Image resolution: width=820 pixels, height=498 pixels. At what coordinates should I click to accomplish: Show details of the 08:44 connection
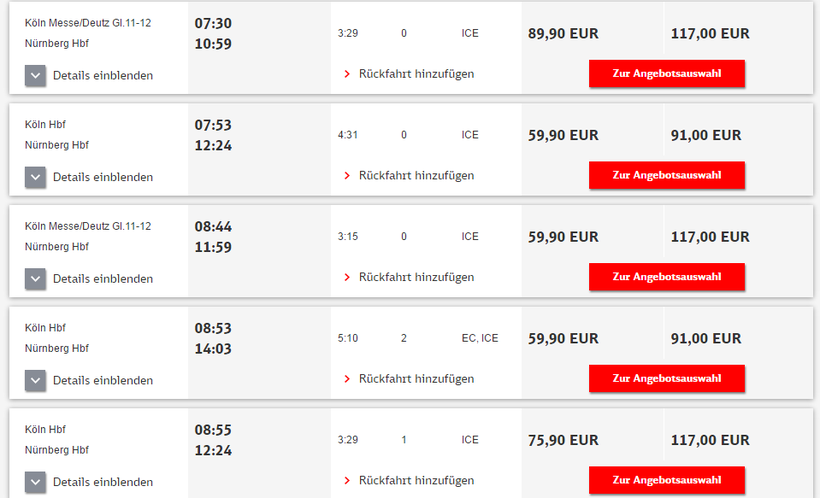click(x=36, y=279)
